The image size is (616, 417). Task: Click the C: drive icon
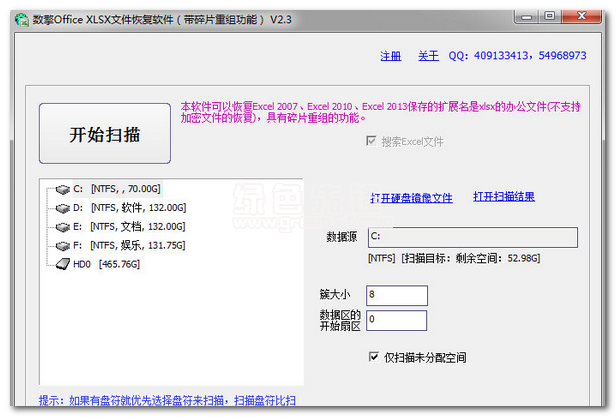click(x=62, y=189)
